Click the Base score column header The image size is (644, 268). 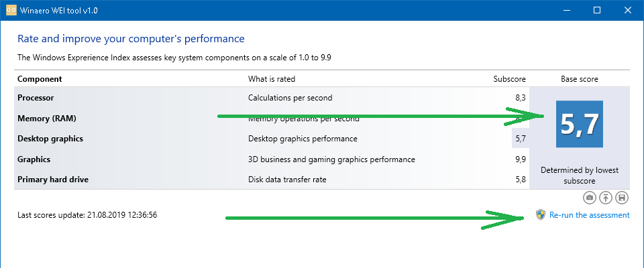[580, 79]
